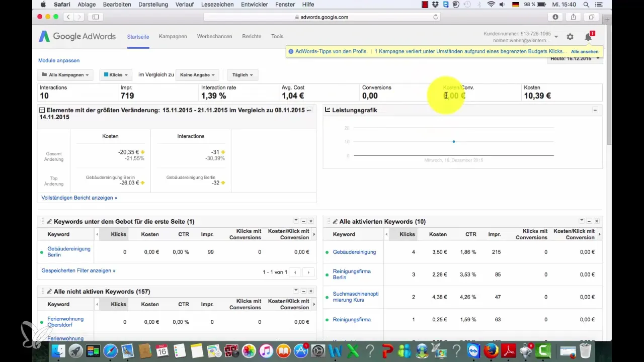The height and width of the screenshot is (362, 644).
Task: Go to next page in Gebot keywords pager
Action: [x=308, y=272]
